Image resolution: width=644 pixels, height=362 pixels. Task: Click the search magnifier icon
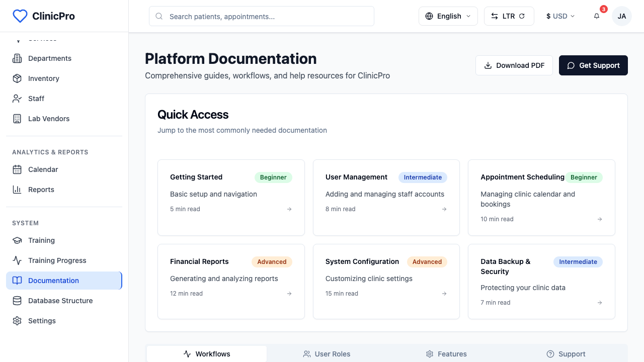pos(159,16)
